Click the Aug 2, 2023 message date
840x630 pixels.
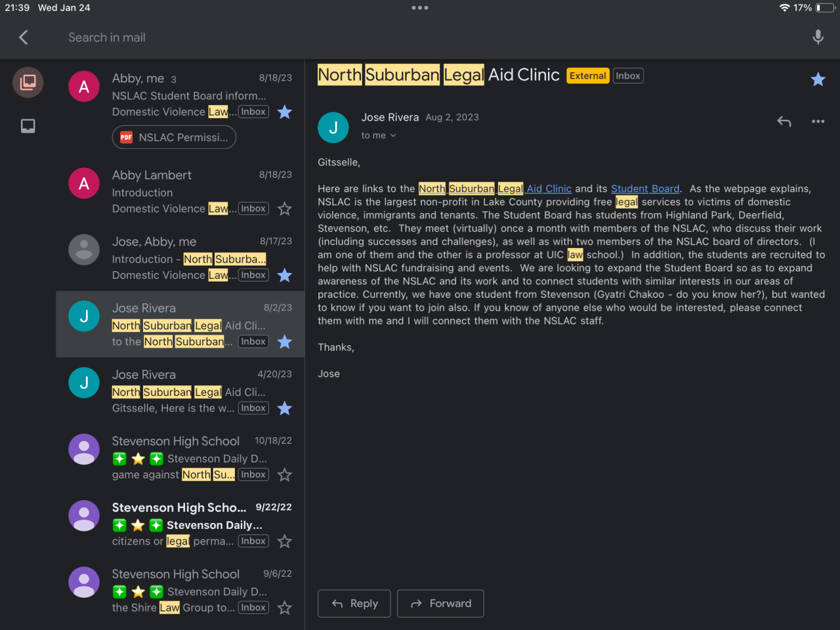click(452, 117)
